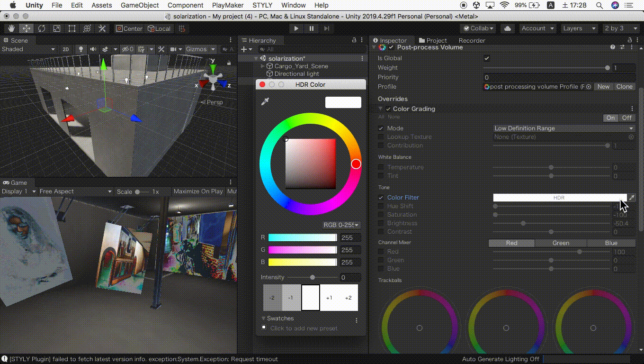Viewport: 644px width, 364px height.
Task: Enable the Hue Shift override checkbox
Action: point(381,206)
